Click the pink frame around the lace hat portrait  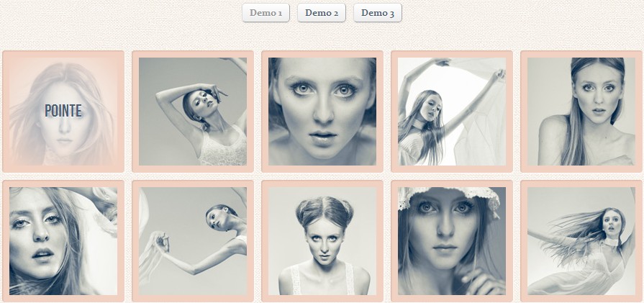[x=394, y=241]
